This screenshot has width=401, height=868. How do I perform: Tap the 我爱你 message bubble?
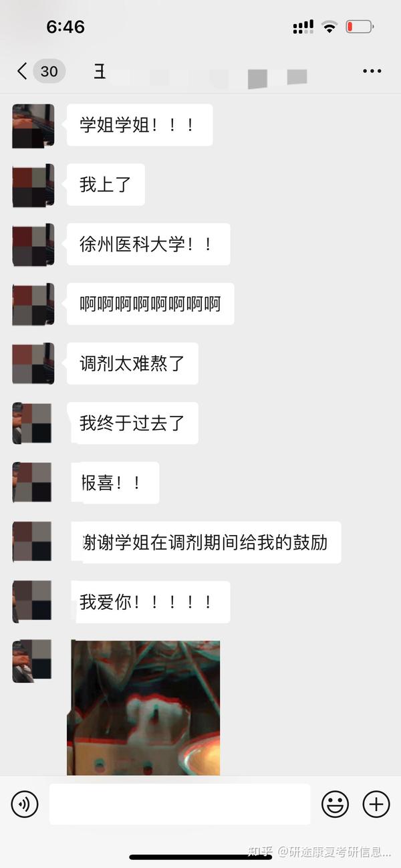148,602
